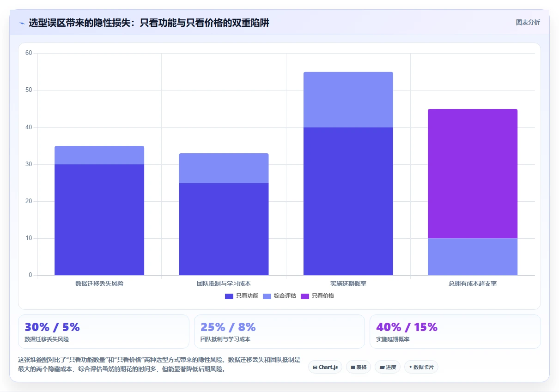Select the 表格 tag chip
This screenshot has width=559, height=392.
coord(358,367)
